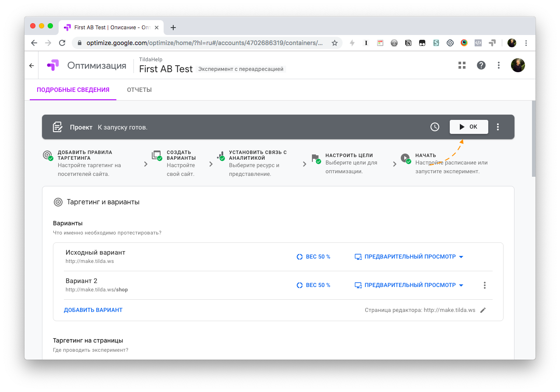Click the swirl knot extension icon
This screenshot has width=560, height=392.
(x=450, y=43)
